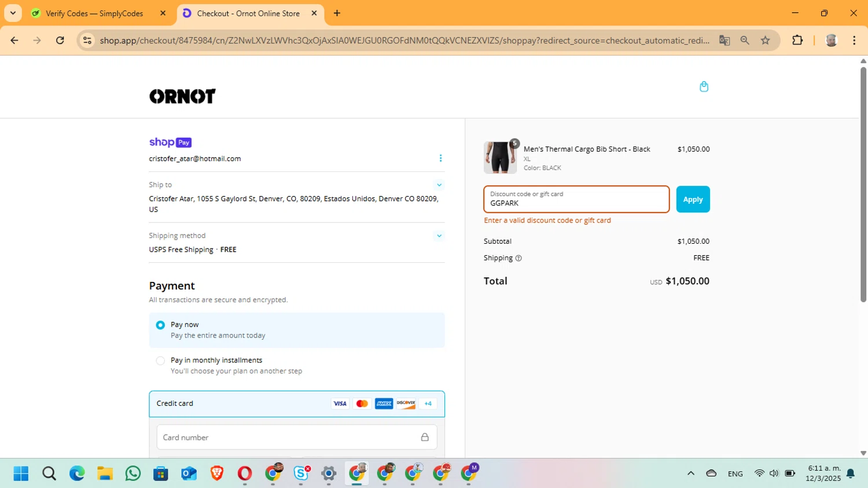Click the discount code input field
Image resolution: width=868 pixels, height=488 pixels.
576,199
